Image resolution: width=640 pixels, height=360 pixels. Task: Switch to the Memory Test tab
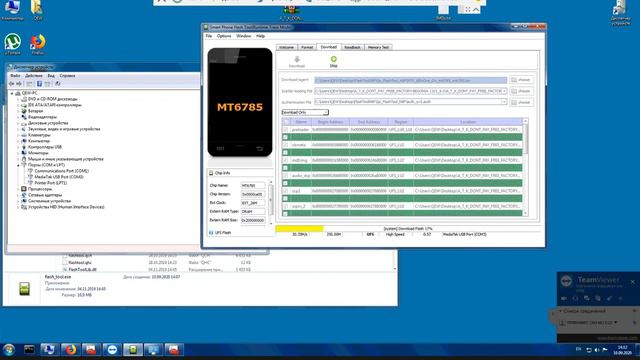click(378, 47)
